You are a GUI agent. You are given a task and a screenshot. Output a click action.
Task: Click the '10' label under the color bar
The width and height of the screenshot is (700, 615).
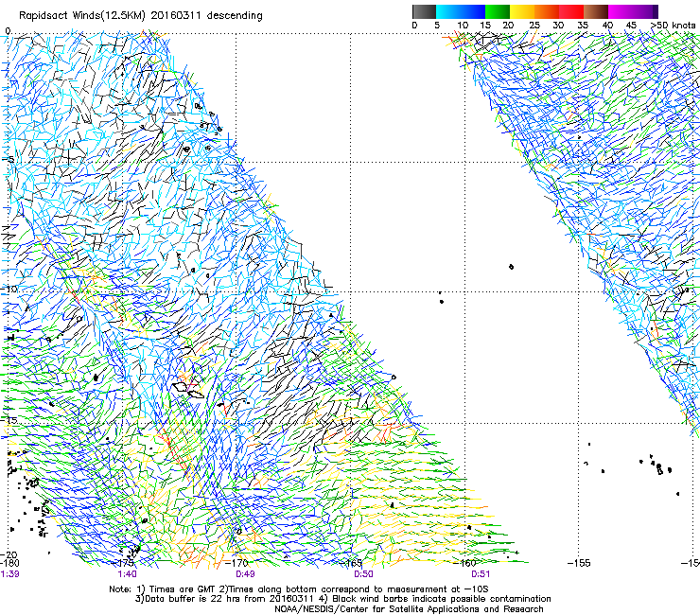pos(463,26)
